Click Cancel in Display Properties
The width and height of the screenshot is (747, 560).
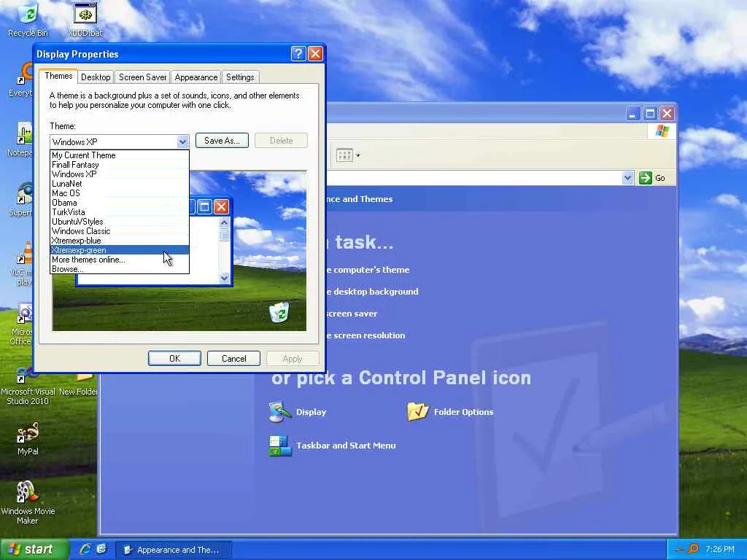click(234, 359)
